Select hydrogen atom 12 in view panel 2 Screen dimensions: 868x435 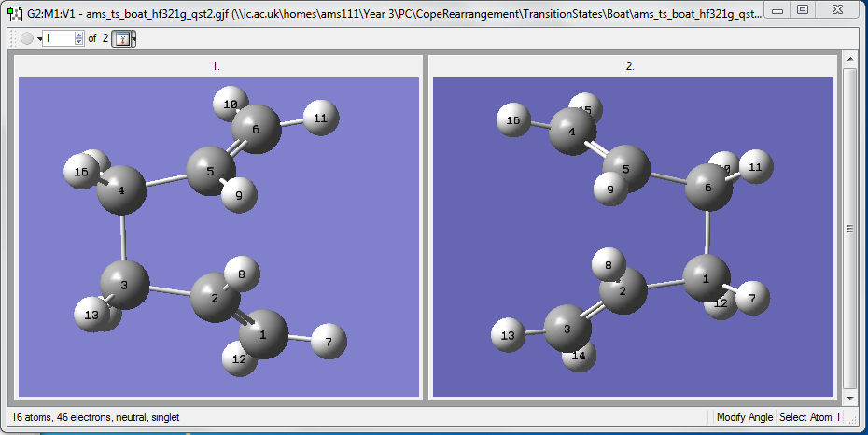click(721, 303)
